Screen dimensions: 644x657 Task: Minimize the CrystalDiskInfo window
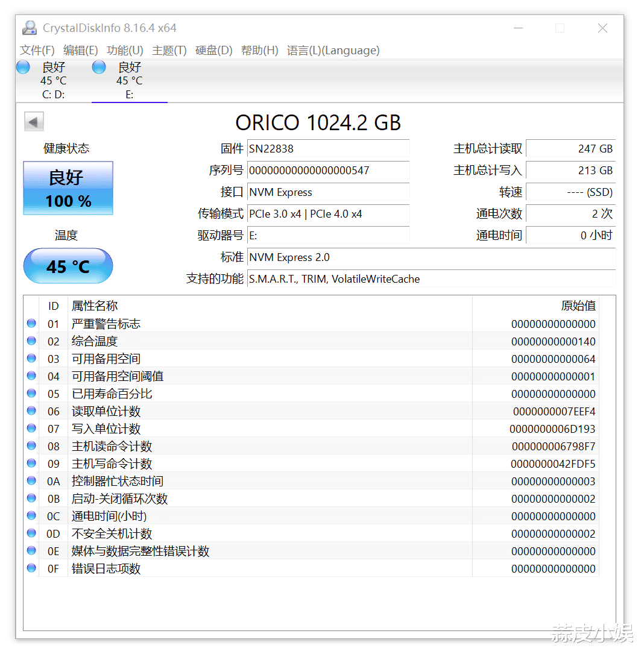click(518, 28)
